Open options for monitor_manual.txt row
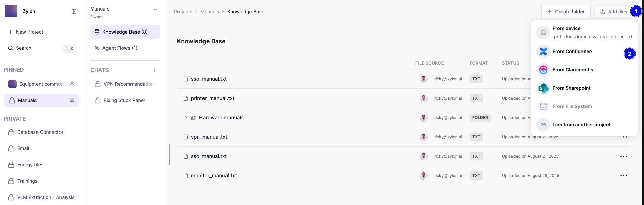 [624, 176]
